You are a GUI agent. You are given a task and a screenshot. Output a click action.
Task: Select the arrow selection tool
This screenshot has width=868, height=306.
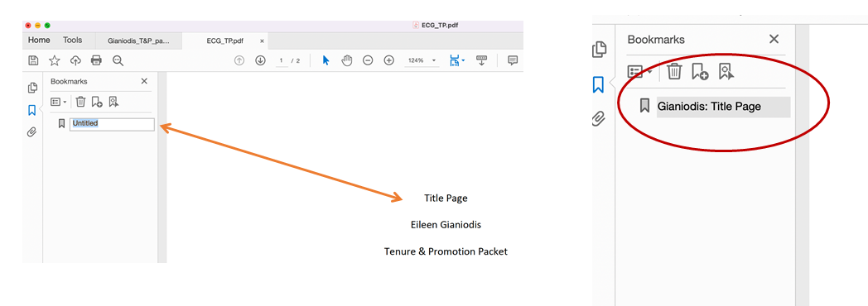point(325,60)
